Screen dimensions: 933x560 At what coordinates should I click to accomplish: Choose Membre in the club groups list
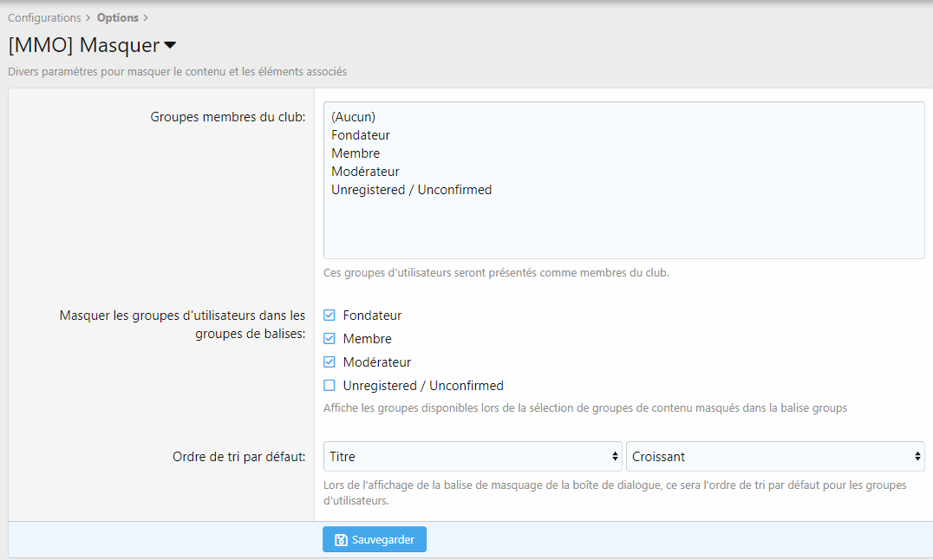tap(356, 153)
